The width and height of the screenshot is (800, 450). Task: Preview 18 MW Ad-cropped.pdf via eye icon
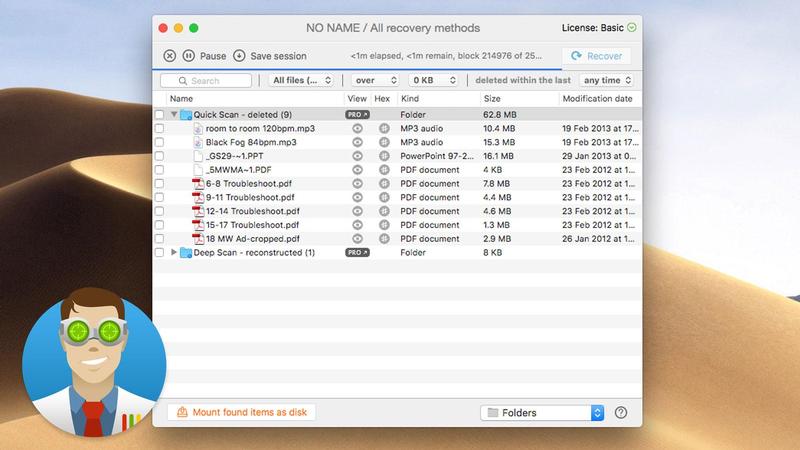point(357,239)
